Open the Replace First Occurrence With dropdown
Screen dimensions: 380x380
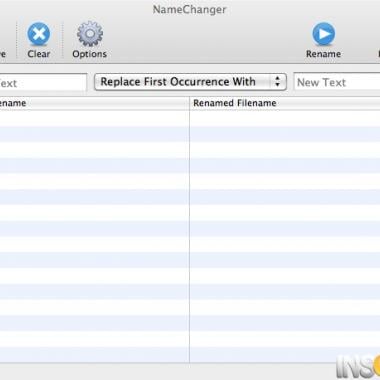pyautogui.click(x=190, y=82)
